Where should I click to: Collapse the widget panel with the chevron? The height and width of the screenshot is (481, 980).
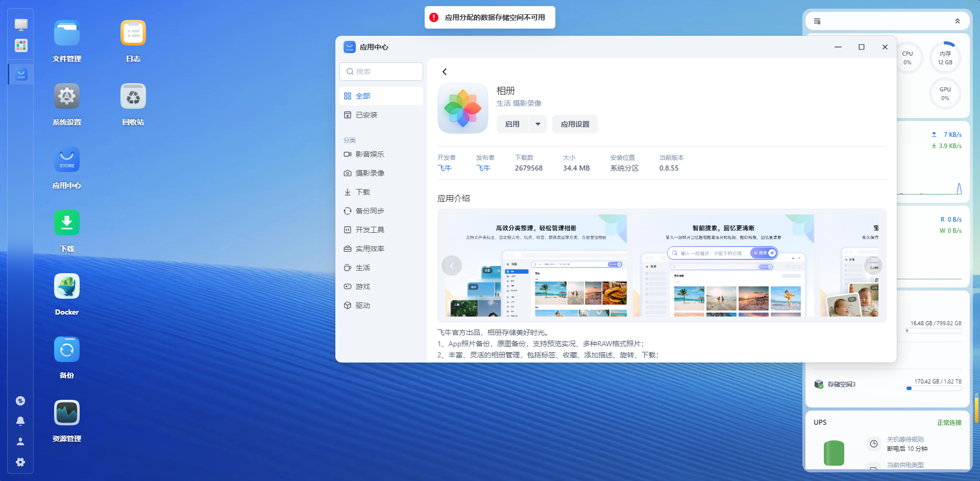958,21
